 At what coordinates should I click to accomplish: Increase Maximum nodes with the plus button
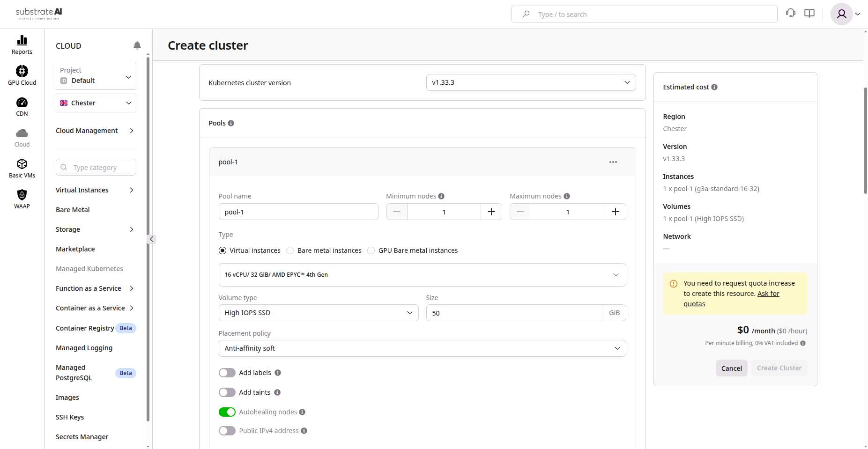(615, 212)
